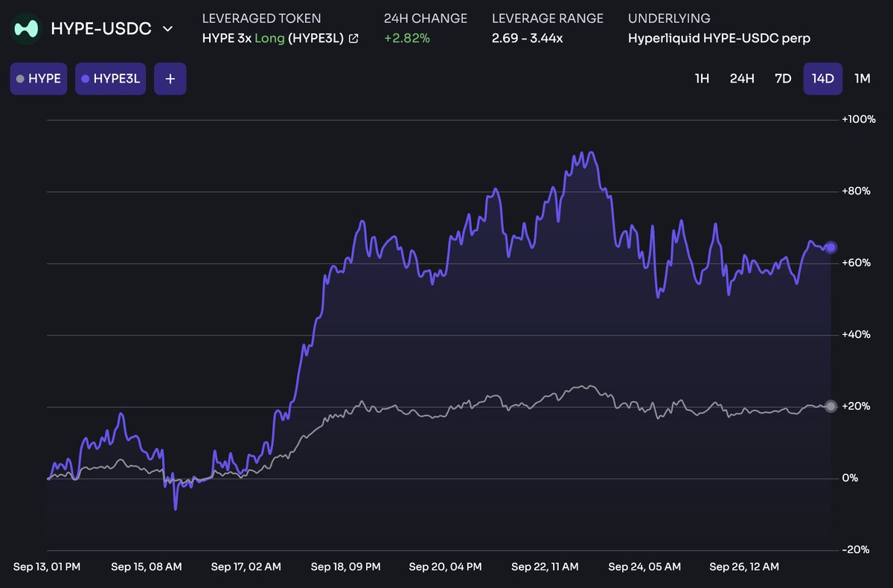Switch chart range to 1M
This screenshot has width=893, height=588.
tap(862, 79)
